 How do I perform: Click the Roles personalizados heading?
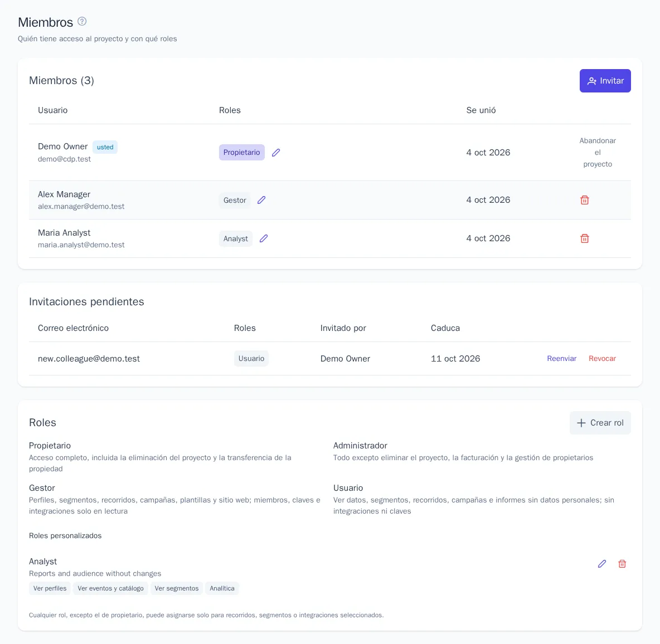[65, 535]
